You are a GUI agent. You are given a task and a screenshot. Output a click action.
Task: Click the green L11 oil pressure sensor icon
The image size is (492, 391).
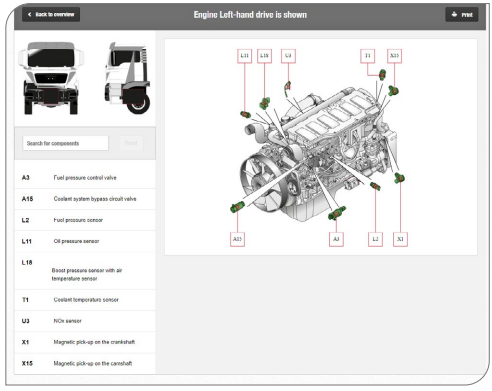coord(245,114)
